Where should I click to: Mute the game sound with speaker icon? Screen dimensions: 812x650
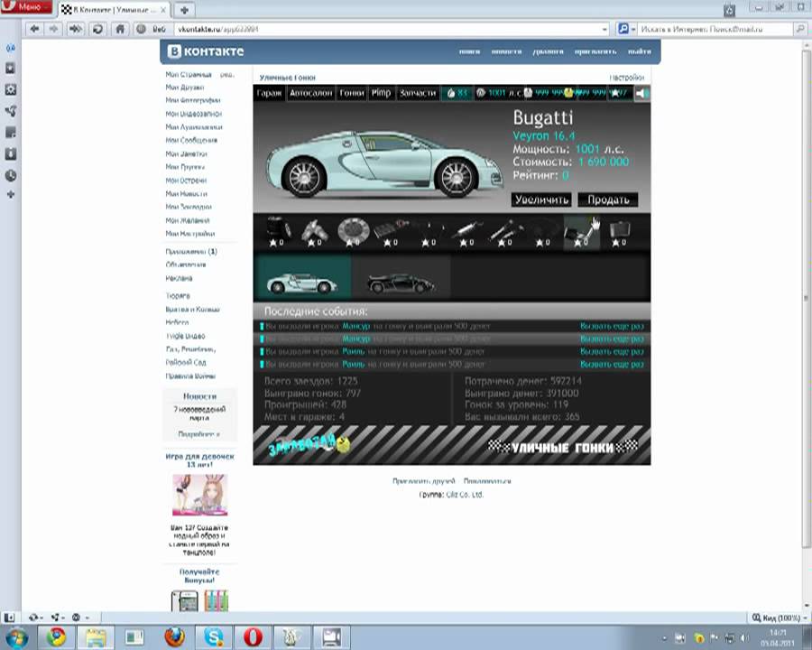pos(642,93)
